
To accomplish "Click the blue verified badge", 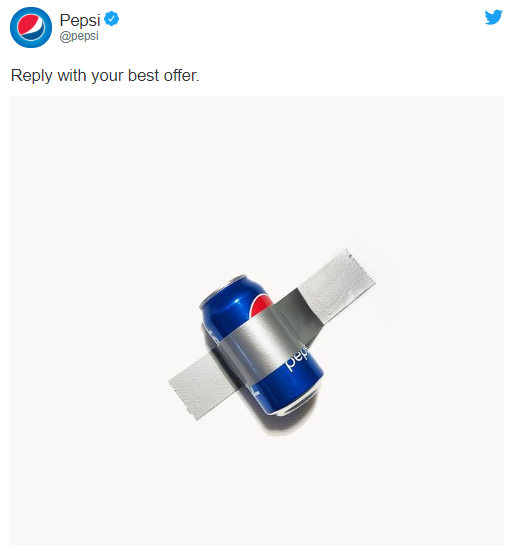I will click(x=112, y=19).
